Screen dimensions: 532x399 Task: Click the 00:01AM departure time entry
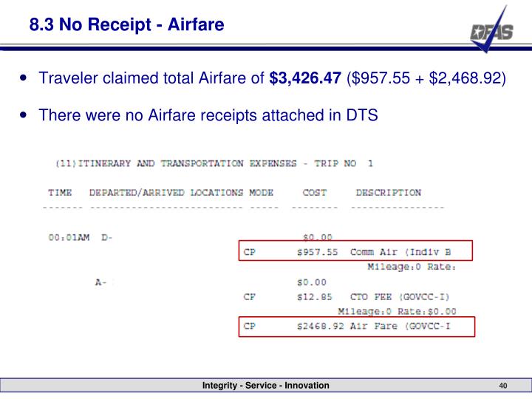pos(69,237)
